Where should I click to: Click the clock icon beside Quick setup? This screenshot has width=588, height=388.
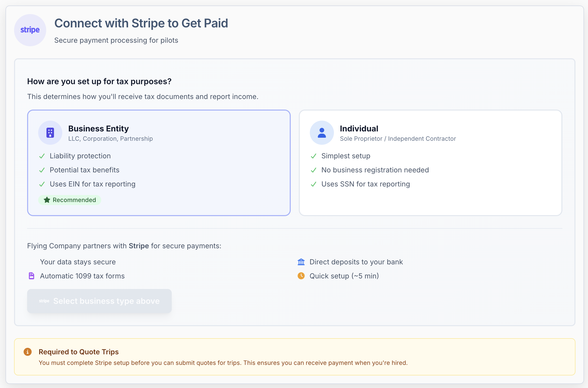pyautogui.click(x=301, y=276)
